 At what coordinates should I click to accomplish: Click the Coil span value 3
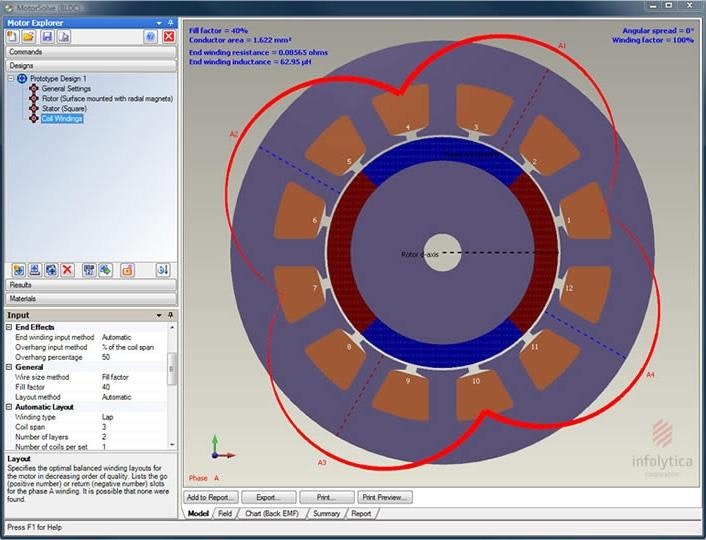(x=104, y=427)
